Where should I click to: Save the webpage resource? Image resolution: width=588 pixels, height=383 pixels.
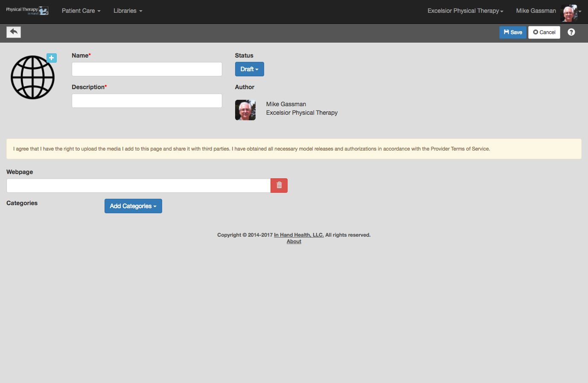point(513,32)
